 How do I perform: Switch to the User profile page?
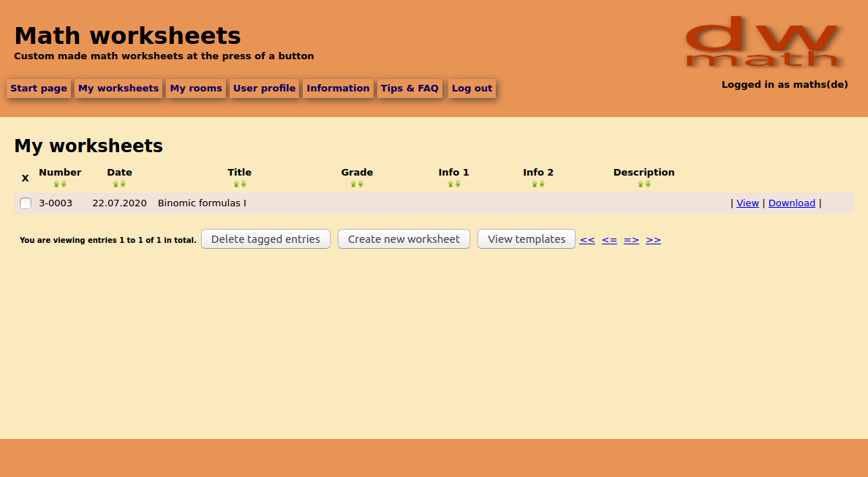[264, 88]
